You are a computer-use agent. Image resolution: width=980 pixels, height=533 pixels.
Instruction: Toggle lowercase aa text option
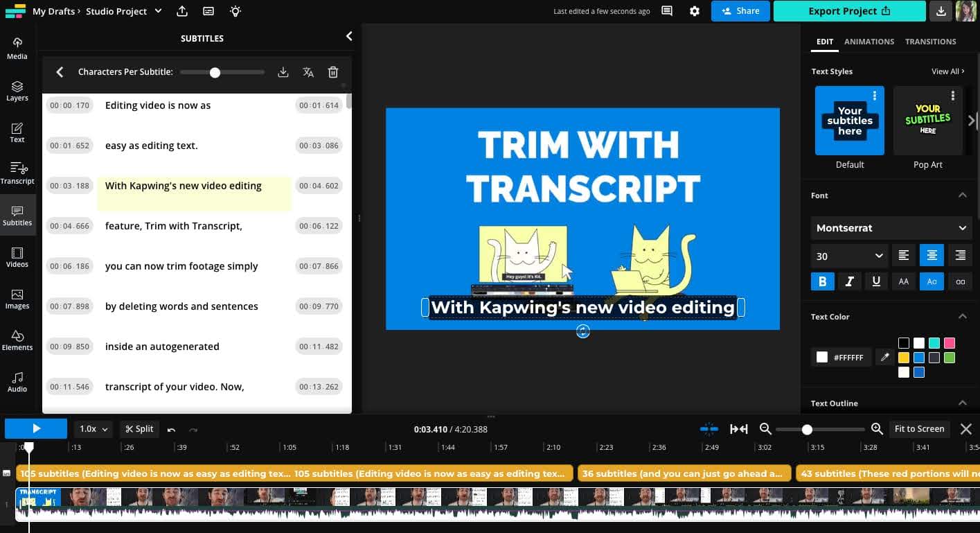[x=960, y=281]
